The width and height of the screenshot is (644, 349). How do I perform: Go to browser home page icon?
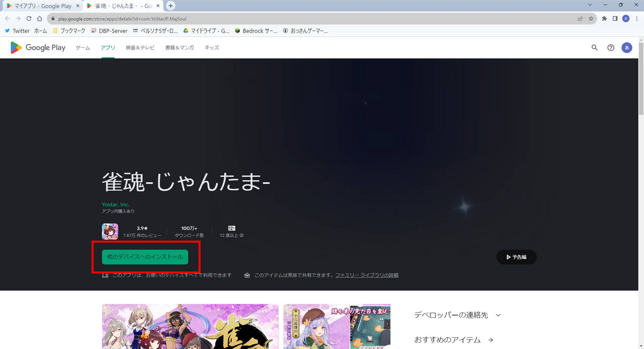(x=40, y=18)
